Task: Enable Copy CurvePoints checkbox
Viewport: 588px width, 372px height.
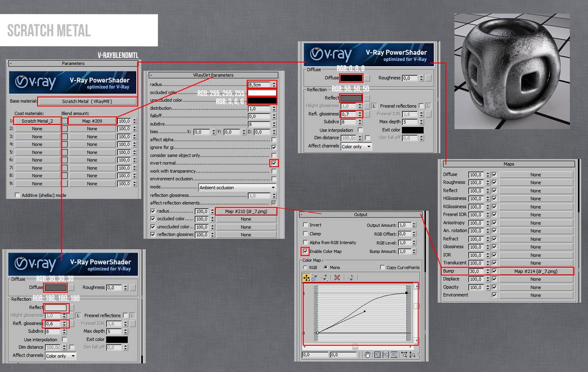Action: (x=382, y=267)
